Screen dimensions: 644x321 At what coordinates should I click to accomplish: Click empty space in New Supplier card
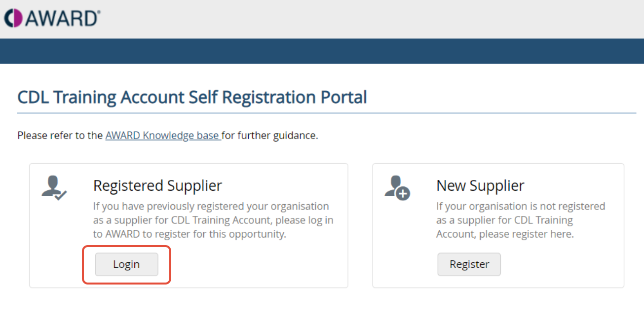[x=568, y=266]
